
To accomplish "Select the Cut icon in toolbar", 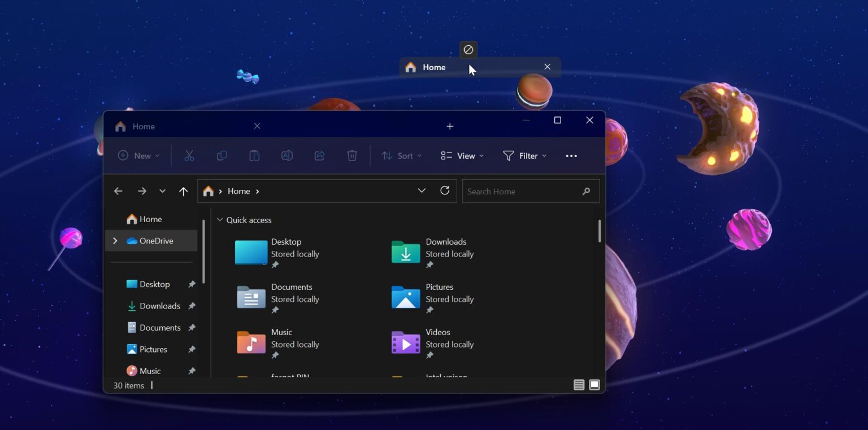I will 189,155.
